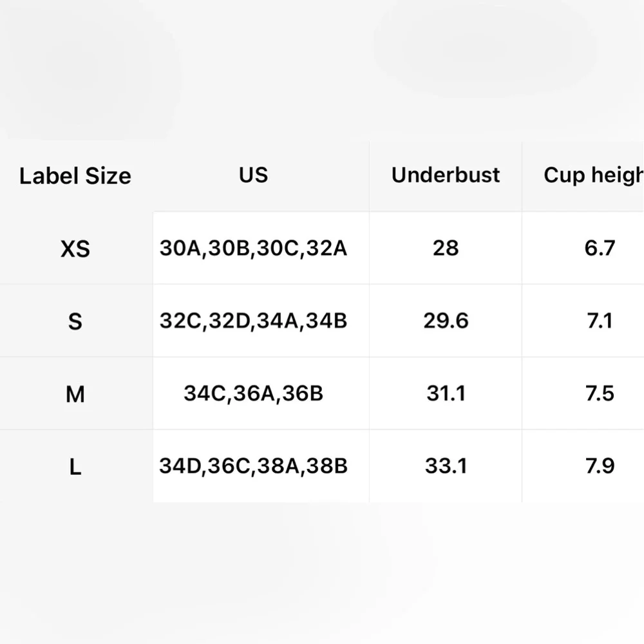644x644 pixels.
Task: Click the Underbust column header
Action: (446, 175)
